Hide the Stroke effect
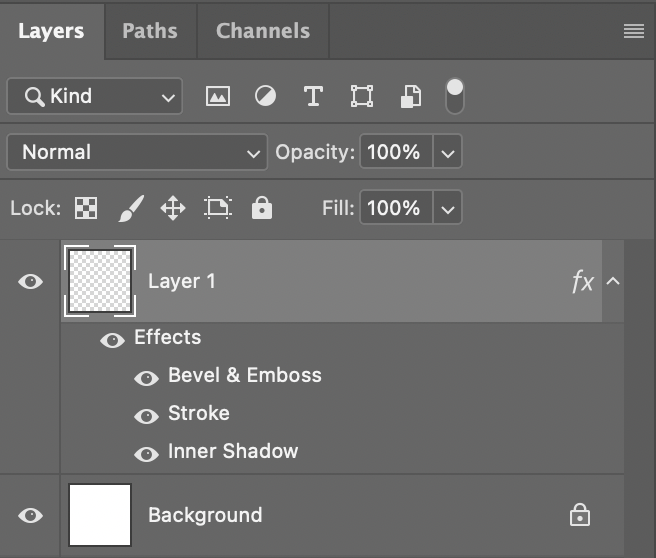 pos(146,416)
